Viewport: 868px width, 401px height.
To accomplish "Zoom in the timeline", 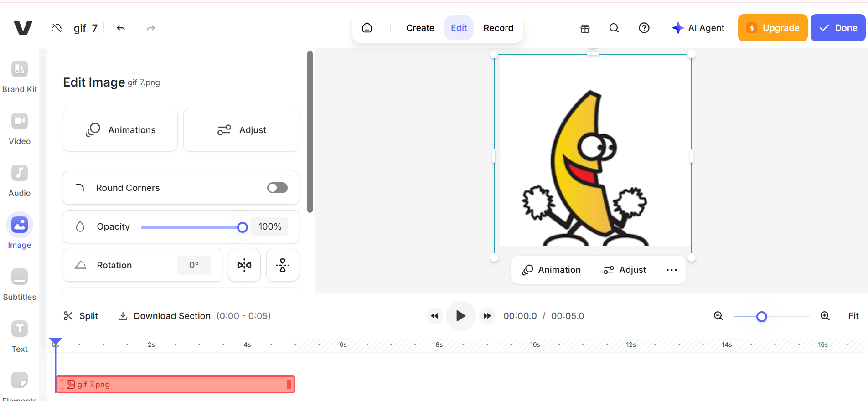I will [x=825, y=316].
